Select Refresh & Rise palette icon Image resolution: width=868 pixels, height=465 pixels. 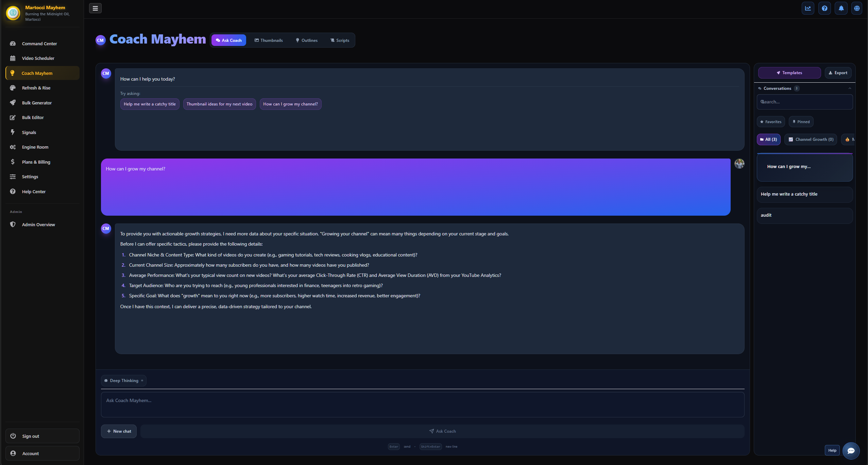pyautogui.click(x=13, y=88)
